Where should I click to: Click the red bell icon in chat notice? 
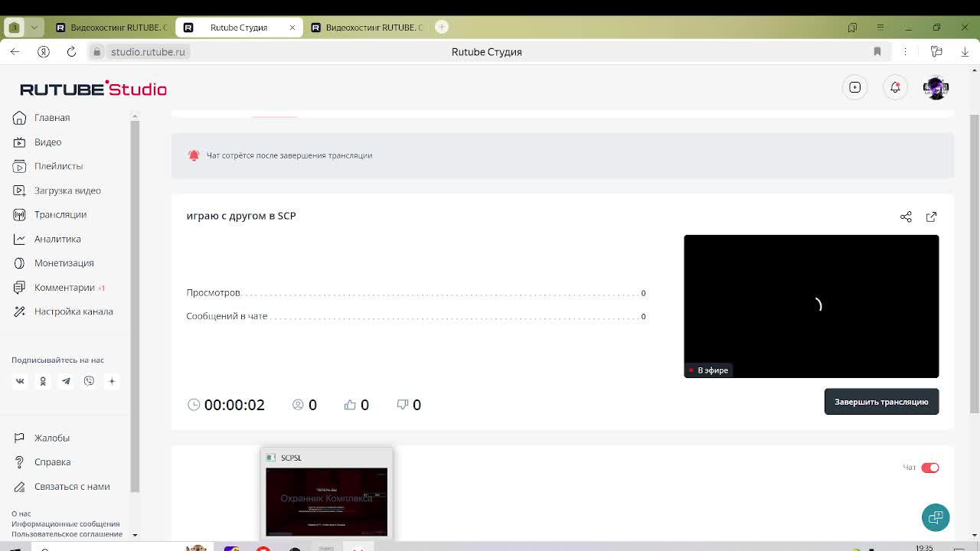click(194, 155)
